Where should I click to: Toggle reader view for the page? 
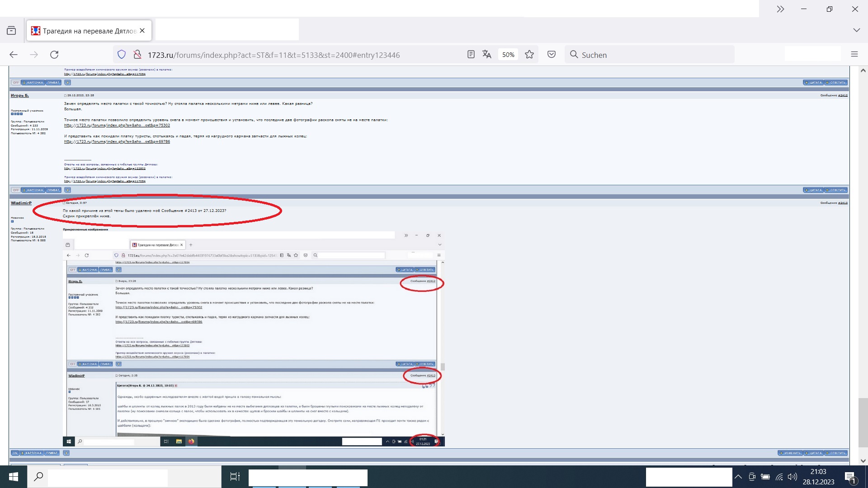tap(471, 55)
